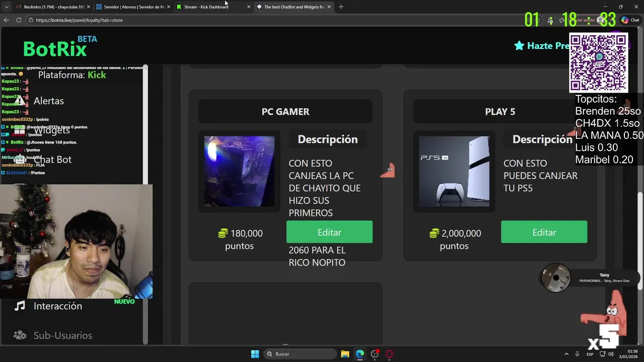Go back to previous page
Screen dimensions: 644x362
(7, 20)
